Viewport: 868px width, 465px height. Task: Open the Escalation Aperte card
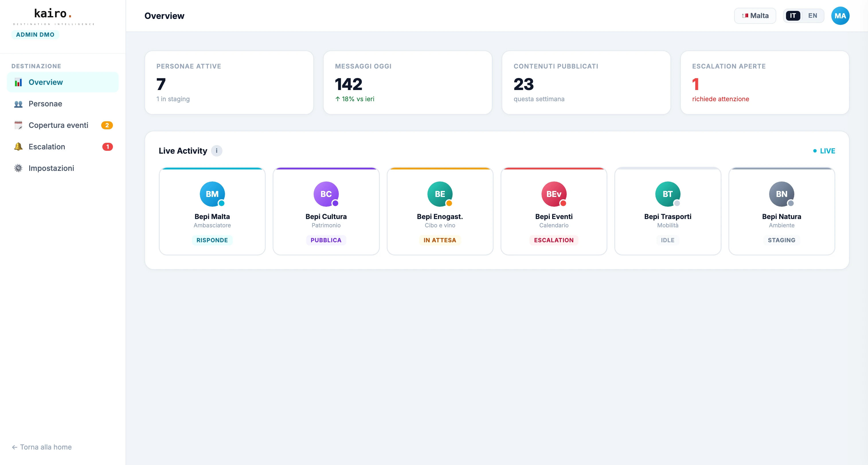764,83
